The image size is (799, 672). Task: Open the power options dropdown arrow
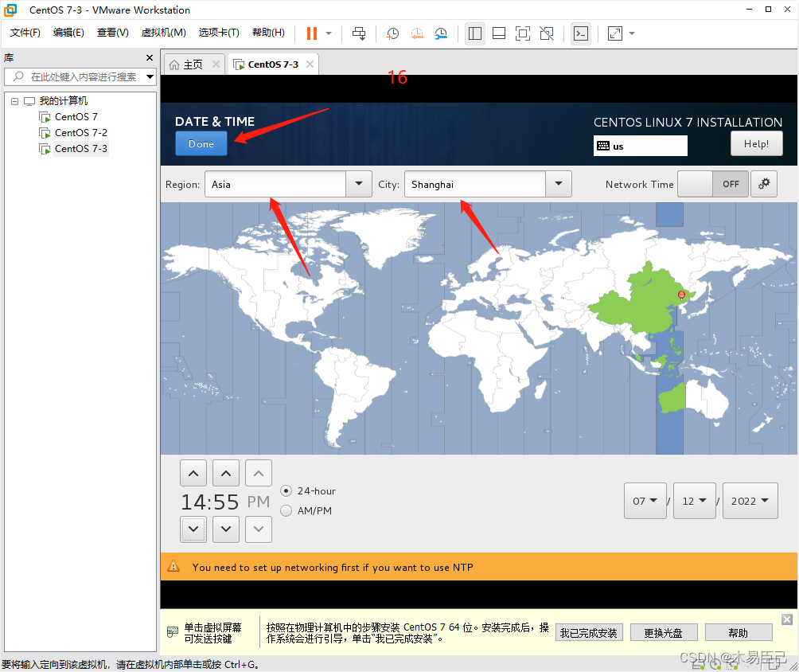tap(329, 33)
